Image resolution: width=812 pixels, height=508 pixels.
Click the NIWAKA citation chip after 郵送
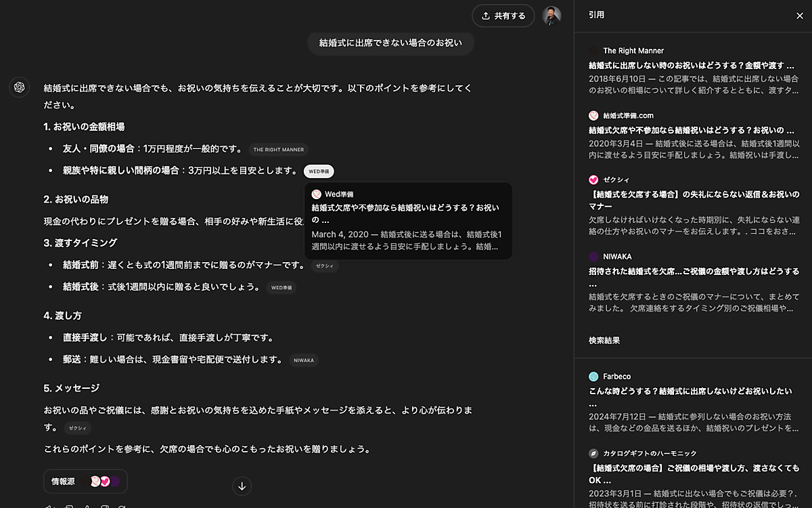[303, 360]
